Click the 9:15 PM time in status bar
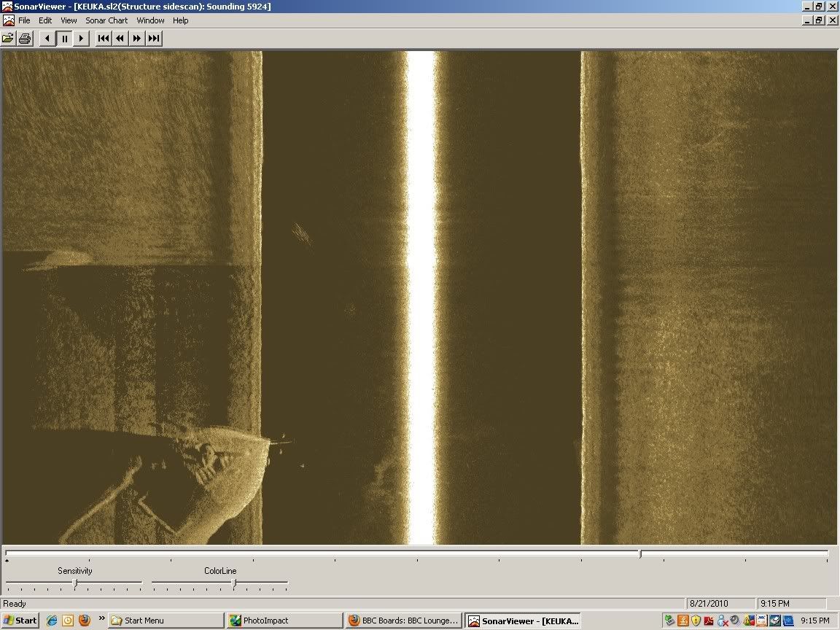Image resolution: width=840 pixels, height=630 pixels. [x=774, y=603]
